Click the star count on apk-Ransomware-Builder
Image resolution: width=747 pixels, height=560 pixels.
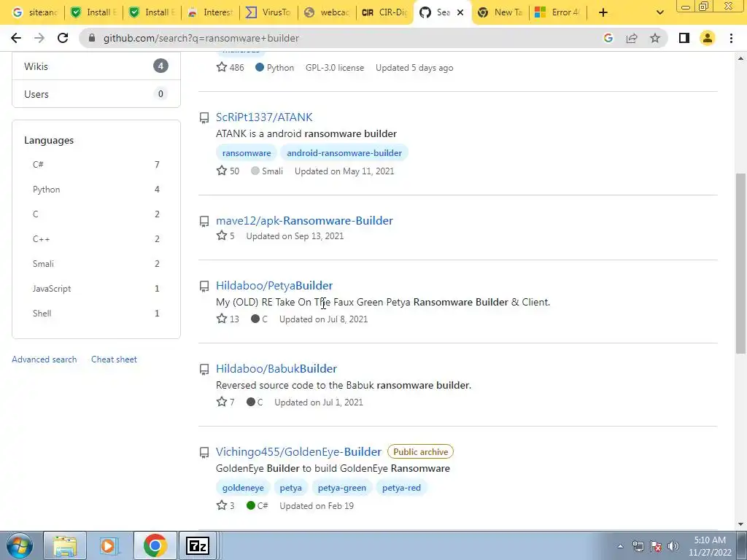226,236
